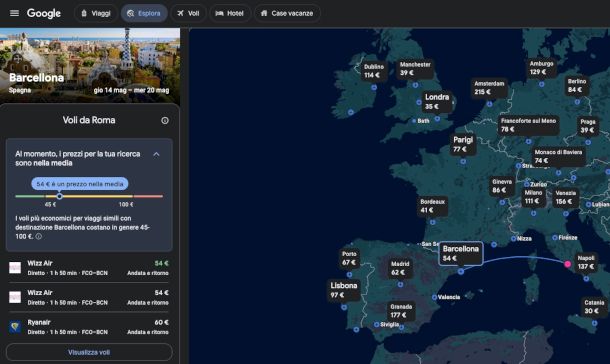The width and height of the screenshot is (610, 364).
Task: Select the Porto 67 € map label
Action: [x=349, y=258]
